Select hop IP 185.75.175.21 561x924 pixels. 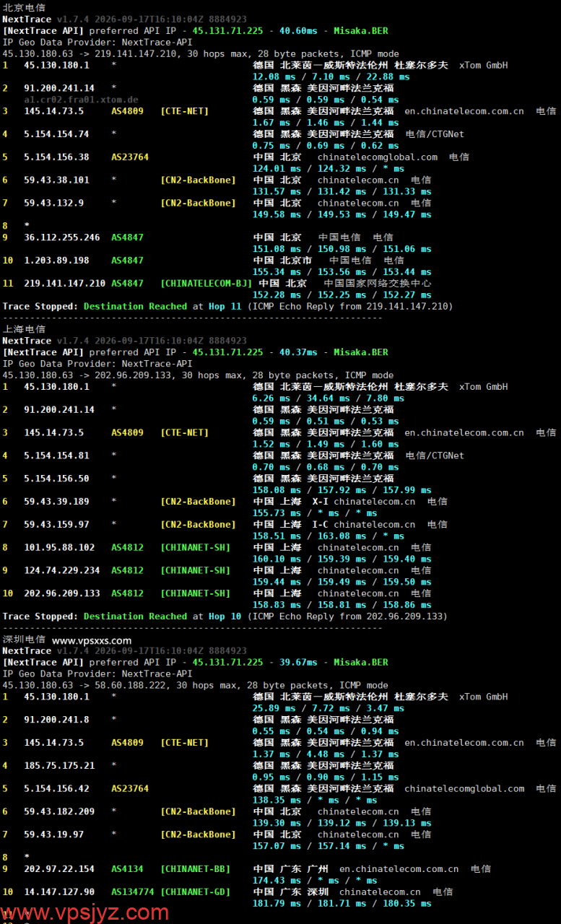tap(59, 766)
